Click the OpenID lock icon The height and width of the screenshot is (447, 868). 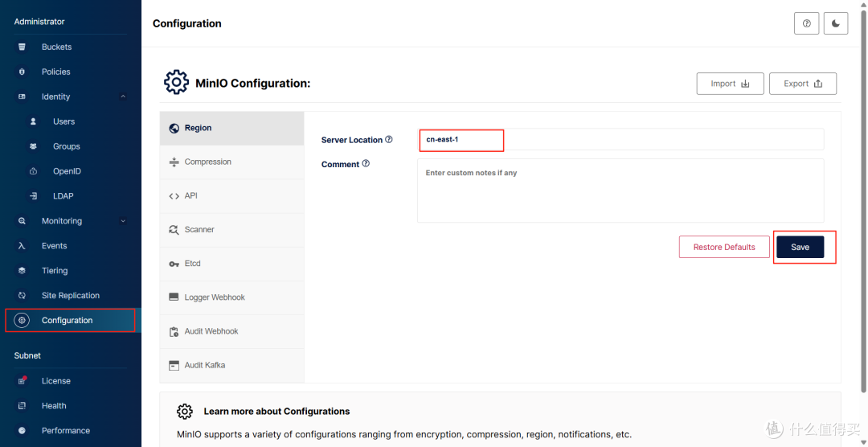[x=33, y=171]
